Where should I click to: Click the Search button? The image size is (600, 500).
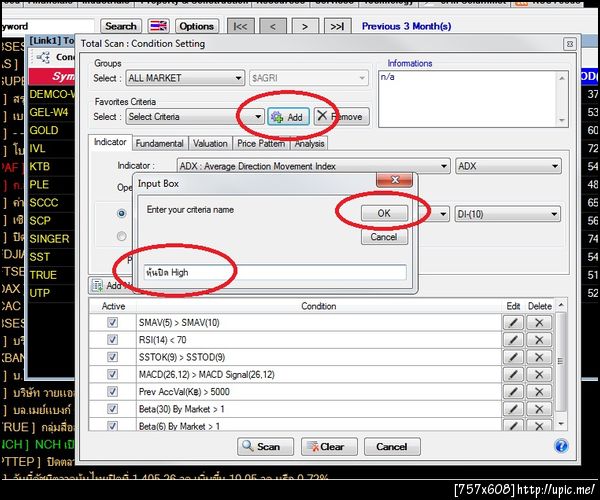click(x=121, y=26)
